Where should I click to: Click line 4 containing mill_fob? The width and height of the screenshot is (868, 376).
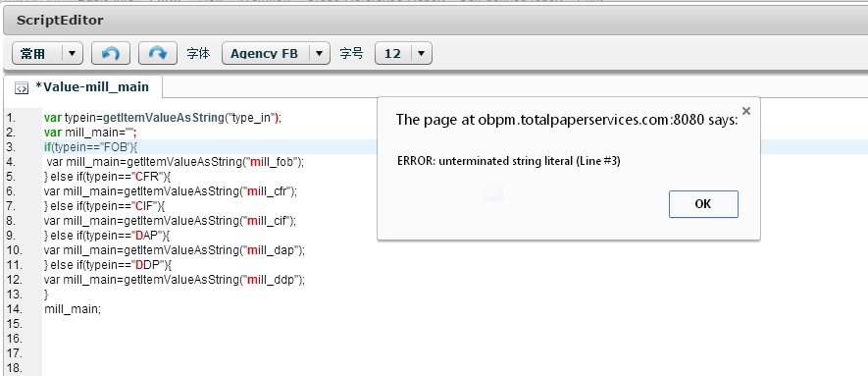coord(176,162)
